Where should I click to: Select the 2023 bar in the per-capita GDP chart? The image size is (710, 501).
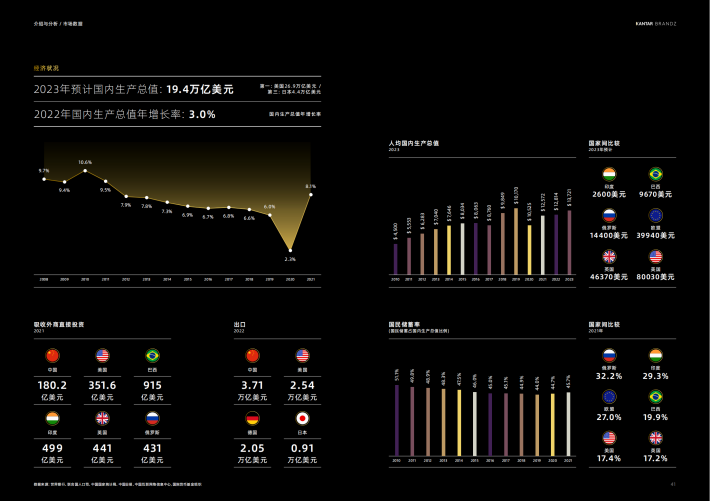pyautogui.click(x=568, y=242)
